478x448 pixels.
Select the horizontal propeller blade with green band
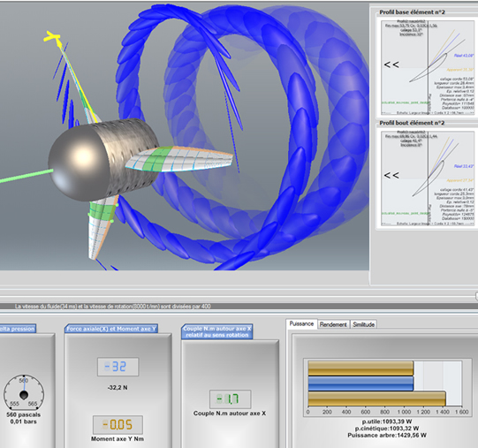click(x=179, y=158)
